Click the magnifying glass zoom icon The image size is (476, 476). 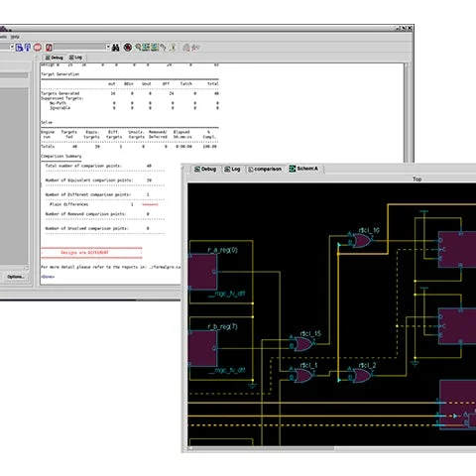click(x=138, y=48)
